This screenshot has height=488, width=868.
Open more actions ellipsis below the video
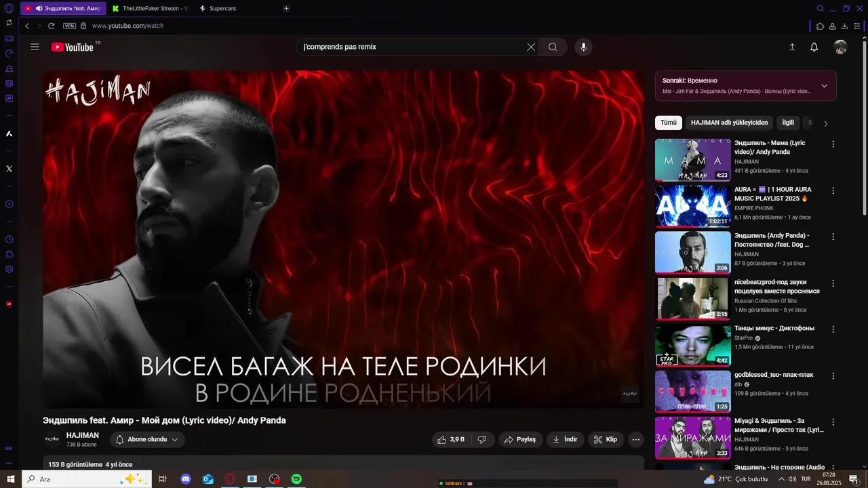click(x=636, y=439)
